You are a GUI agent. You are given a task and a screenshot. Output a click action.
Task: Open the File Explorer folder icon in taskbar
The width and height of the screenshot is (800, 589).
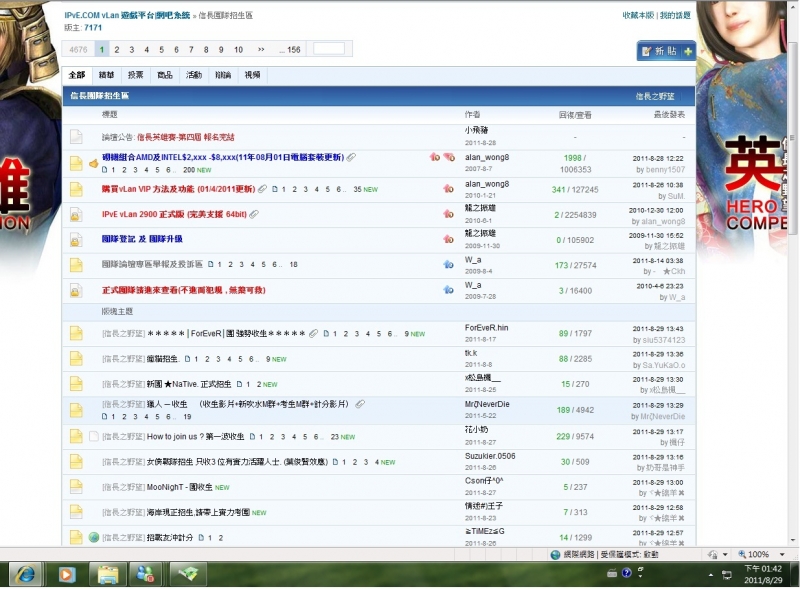tap(105, 574)
